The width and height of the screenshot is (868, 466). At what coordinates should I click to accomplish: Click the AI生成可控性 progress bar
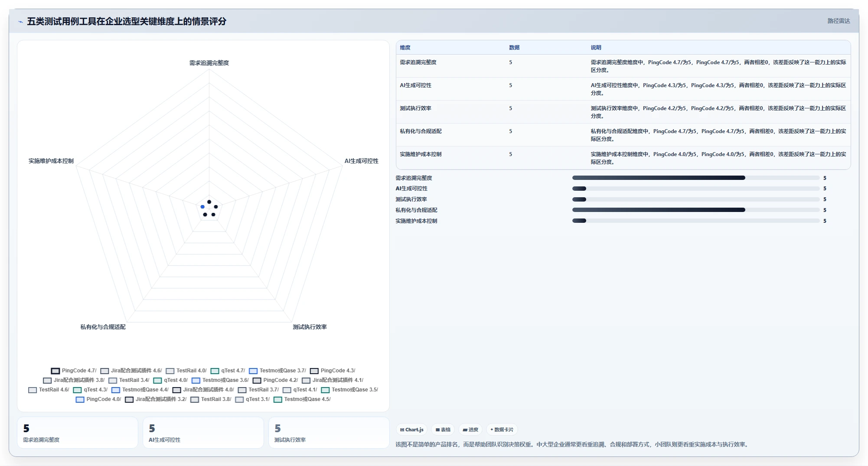coord(696,189)
